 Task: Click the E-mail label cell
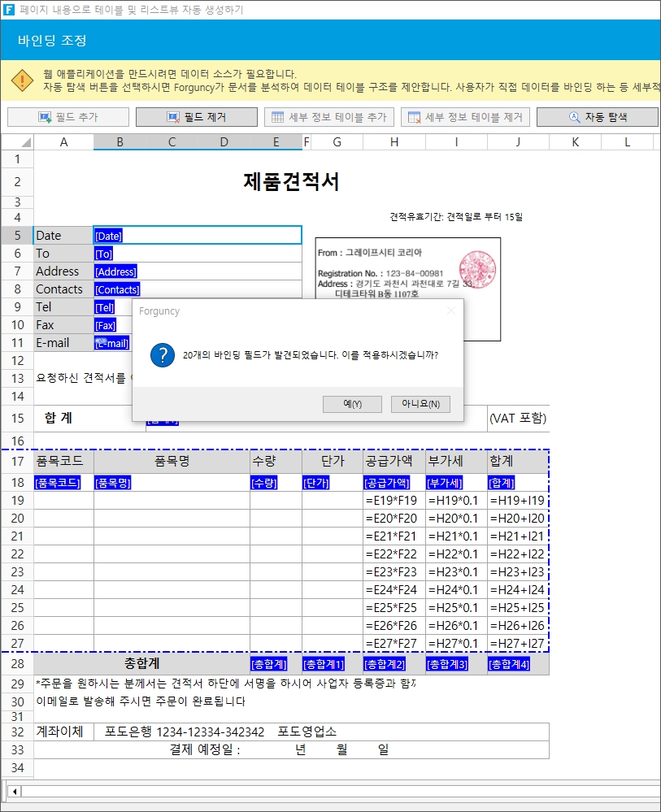pos(63,343)
